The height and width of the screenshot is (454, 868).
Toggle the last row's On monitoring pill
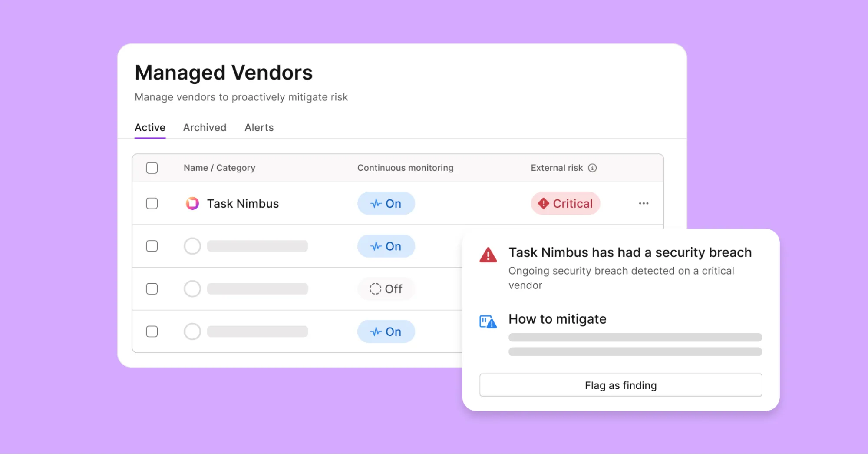[386, 331]
